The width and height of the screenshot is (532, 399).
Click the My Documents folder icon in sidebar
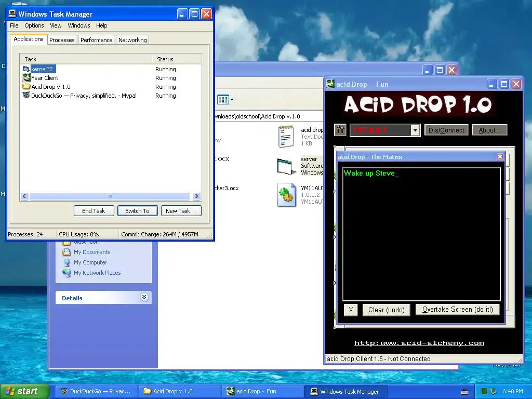click(x=66, y=252)
